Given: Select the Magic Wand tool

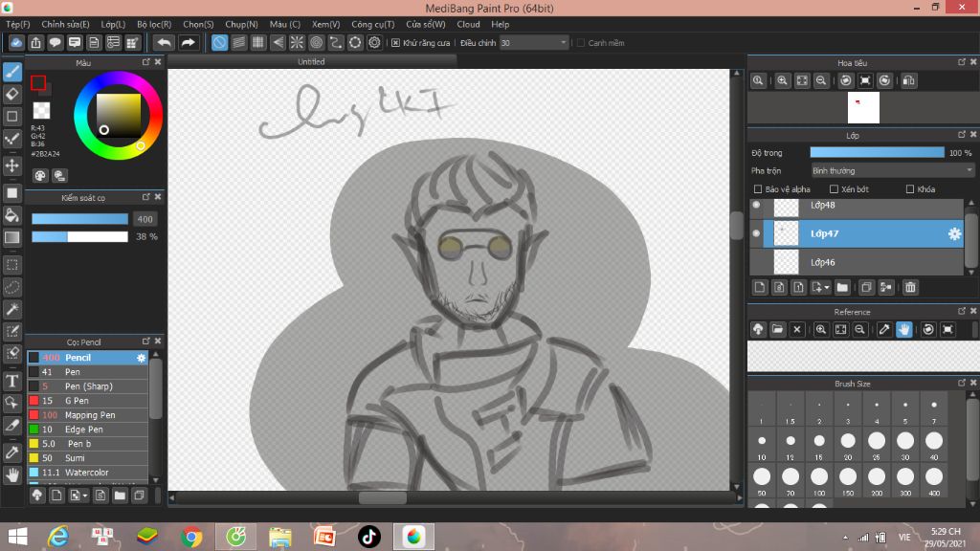Looking at the screenshot, I should 12,309.
